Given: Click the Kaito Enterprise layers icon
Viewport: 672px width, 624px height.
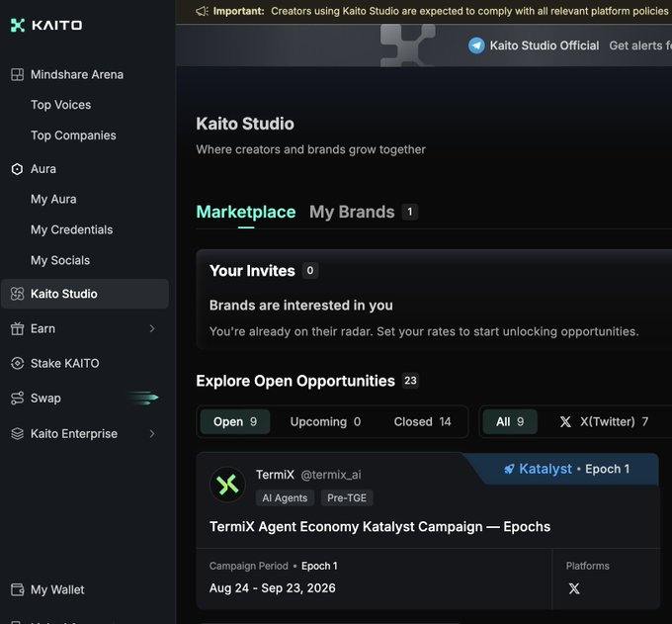Looking at the screenshot, I should click(17, 433).
